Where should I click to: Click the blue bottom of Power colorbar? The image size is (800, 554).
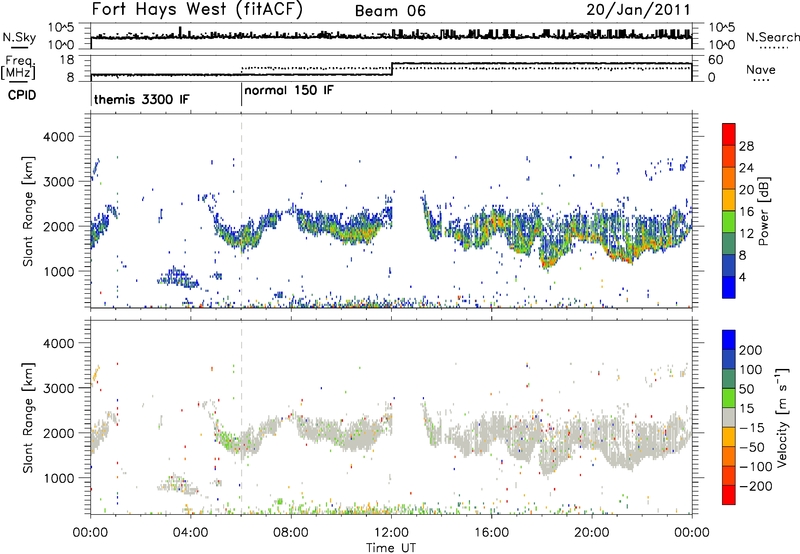click(x=729, y=287)
